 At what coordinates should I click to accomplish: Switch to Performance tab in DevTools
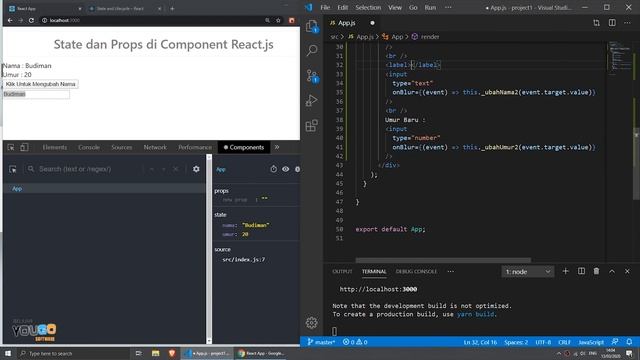click(x=195, y=147)
